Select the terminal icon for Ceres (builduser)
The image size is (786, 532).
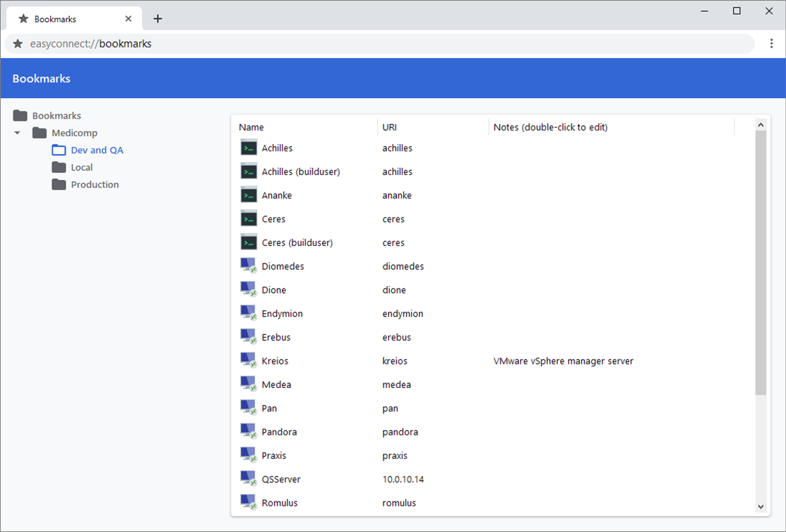point(248,242)
